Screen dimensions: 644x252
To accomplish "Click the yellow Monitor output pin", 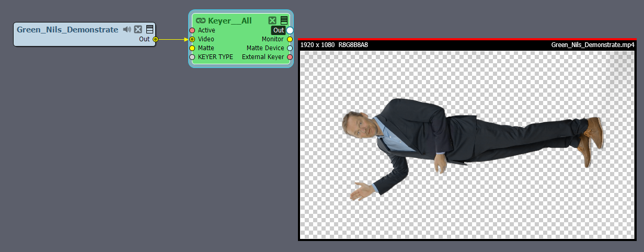I will pos(290,39).
